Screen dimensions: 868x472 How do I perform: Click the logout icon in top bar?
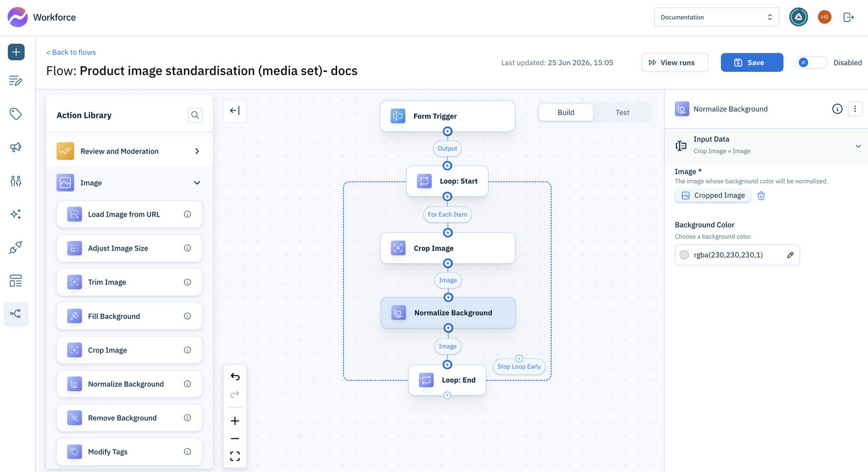(849, 17)
